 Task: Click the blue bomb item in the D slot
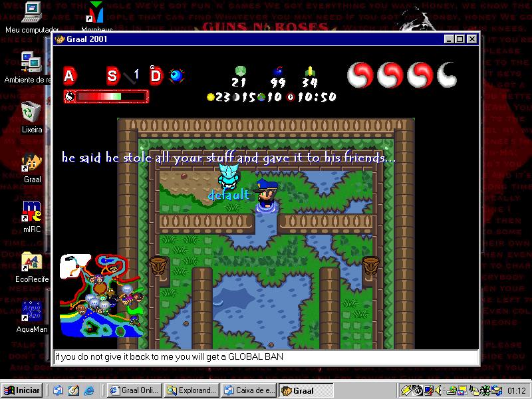pyautogui.click(x=176, y=75)
